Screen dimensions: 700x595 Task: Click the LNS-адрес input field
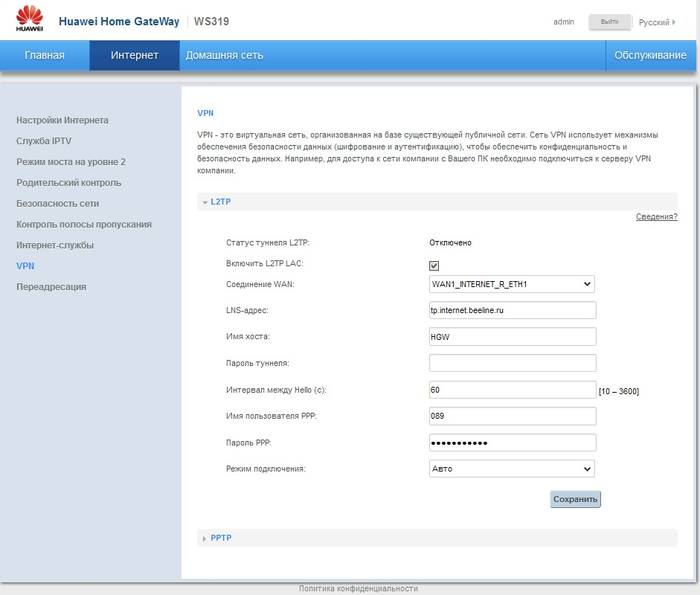(510, 310)
